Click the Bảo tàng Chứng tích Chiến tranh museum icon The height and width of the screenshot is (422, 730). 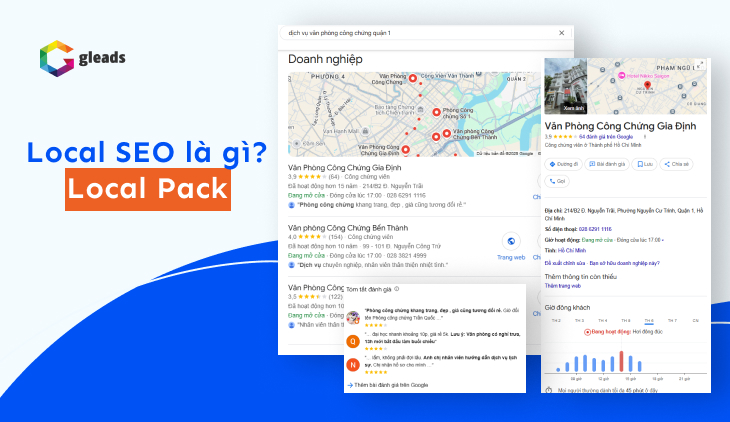(420, 109)
